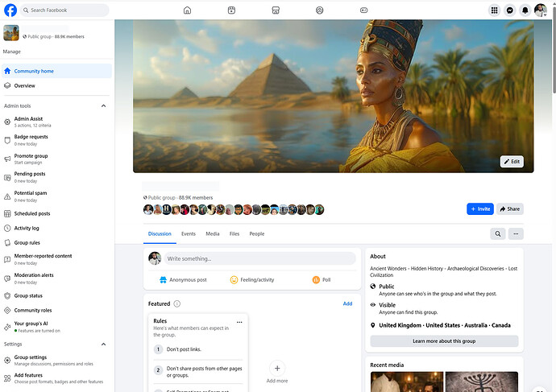Open Pending posts in admin tools
The image size is (556, 392).
30,174
